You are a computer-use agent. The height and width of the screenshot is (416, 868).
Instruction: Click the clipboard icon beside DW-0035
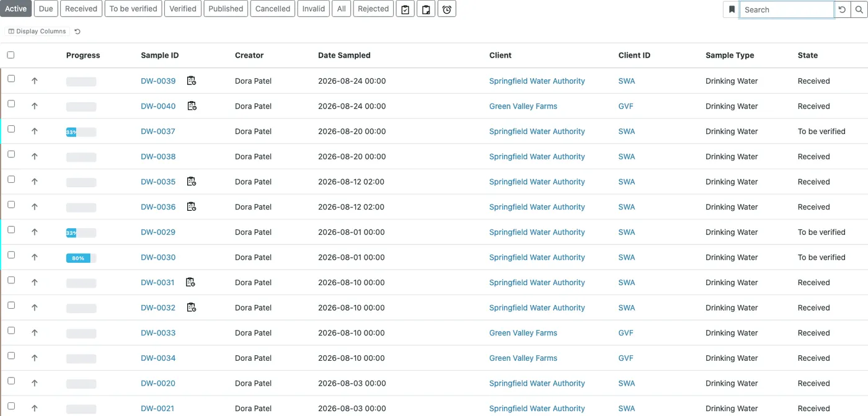point(192,182)
